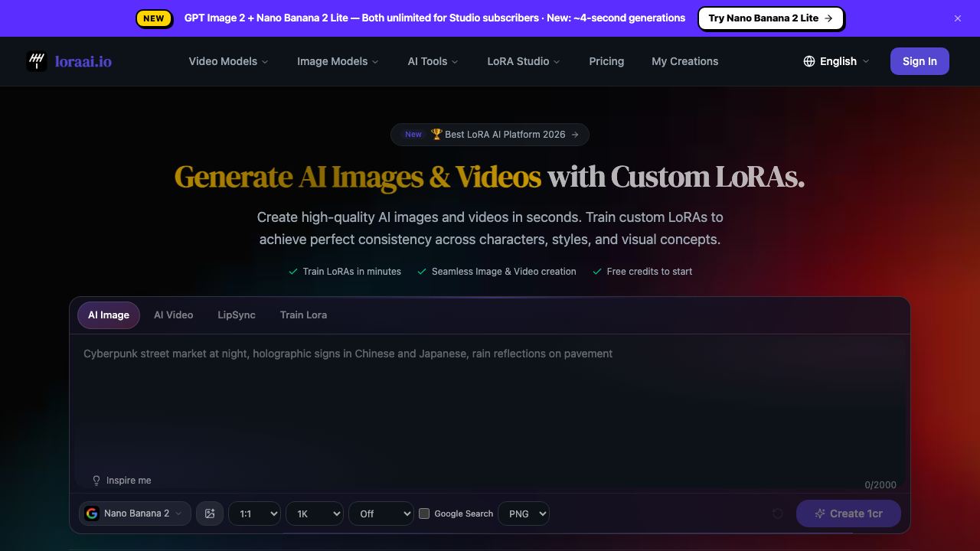Expand the Video Models menu
This screenshot has width=980, height=551.
click(228, 61)
